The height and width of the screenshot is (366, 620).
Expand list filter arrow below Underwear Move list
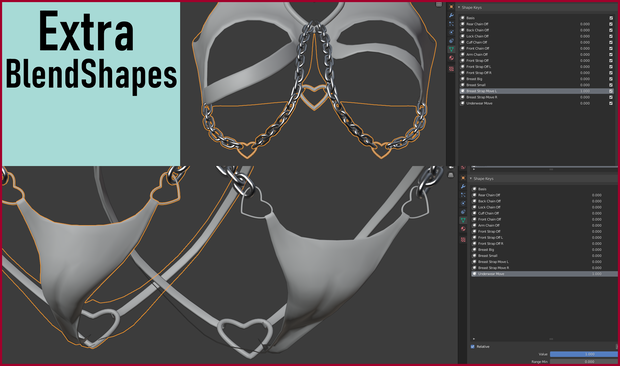tap(474, 339)
